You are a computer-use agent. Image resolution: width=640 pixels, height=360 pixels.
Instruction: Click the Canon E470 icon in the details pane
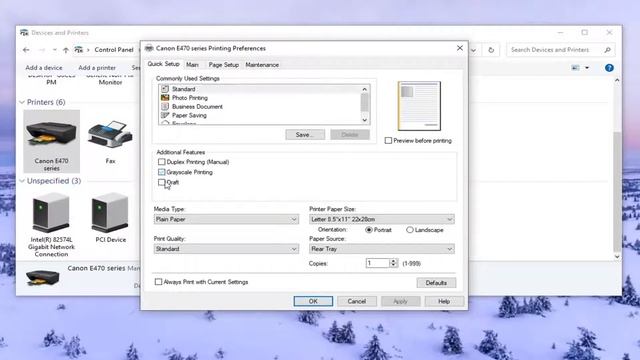tap(42, 277)
